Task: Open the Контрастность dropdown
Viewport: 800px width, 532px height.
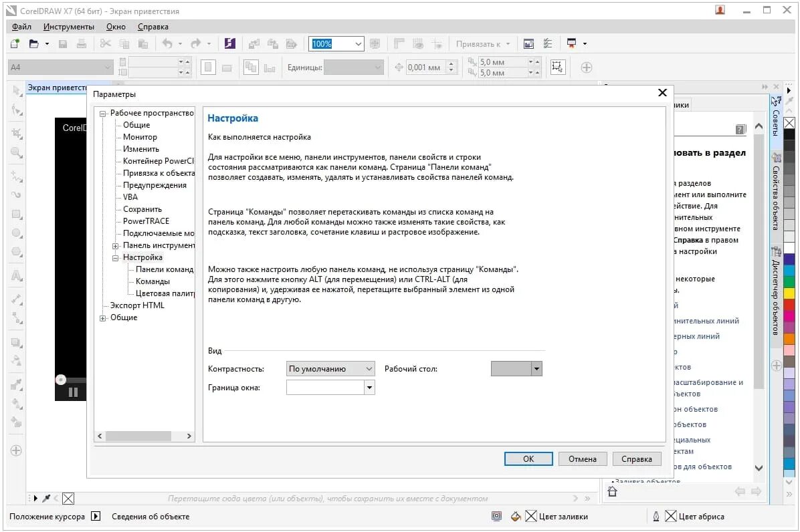Action: click(x=330, y=368)
